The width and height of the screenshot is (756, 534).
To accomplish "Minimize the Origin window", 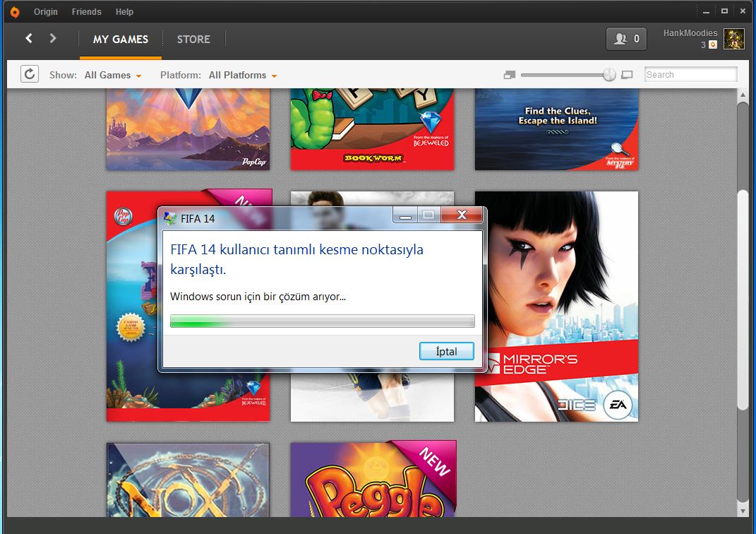I will tap(706, 11).
